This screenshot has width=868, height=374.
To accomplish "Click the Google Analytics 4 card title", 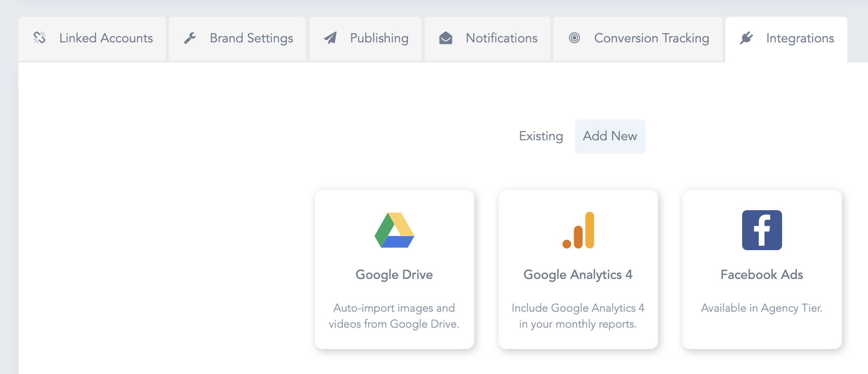I will (578, 275).
